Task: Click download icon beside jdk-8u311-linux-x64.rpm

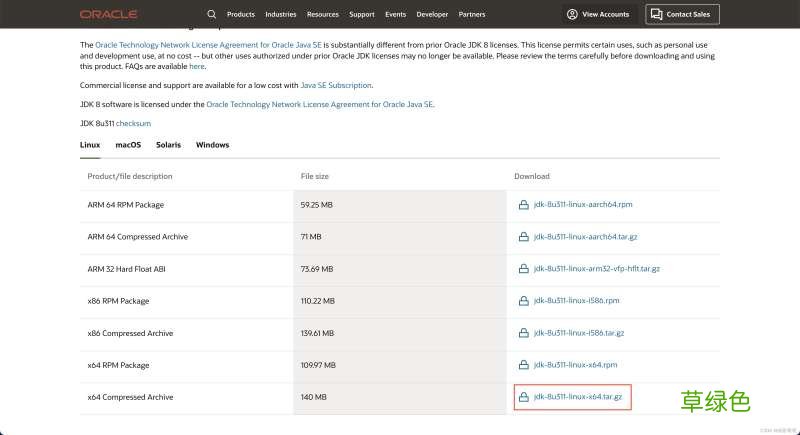Action: 523,365
